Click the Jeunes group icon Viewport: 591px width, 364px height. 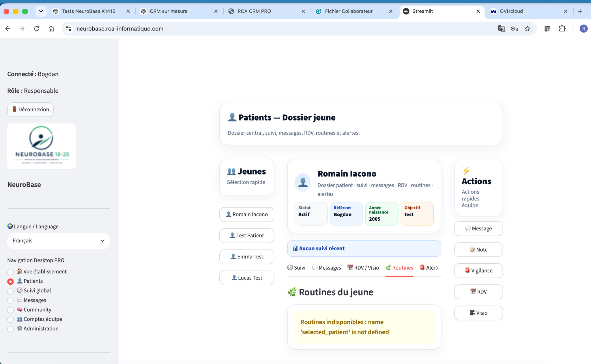231,172
